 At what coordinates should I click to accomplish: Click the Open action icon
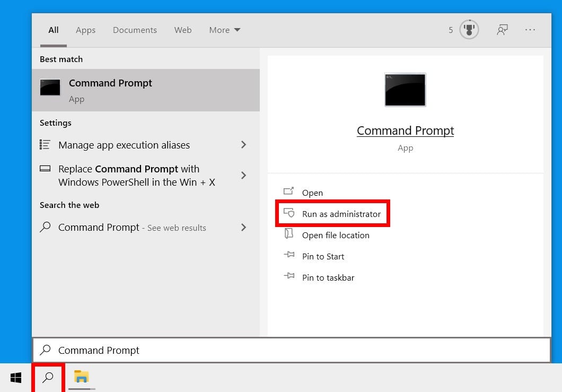point(289,191)
